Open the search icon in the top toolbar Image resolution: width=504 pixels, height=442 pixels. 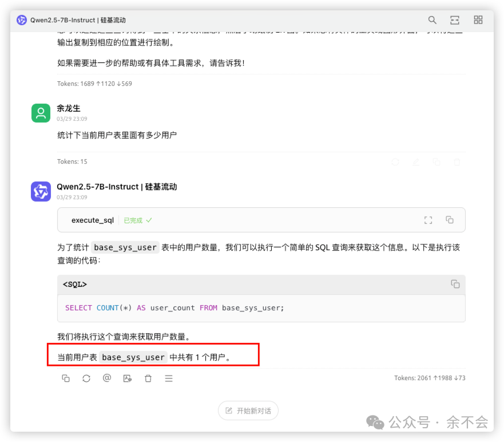click(432, 19)
